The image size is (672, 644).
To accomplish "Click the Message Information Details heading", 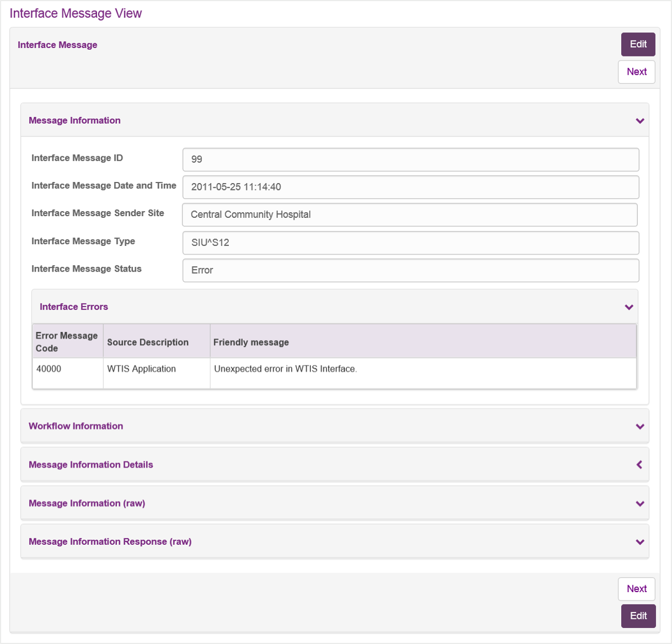I will coord(91,464).
